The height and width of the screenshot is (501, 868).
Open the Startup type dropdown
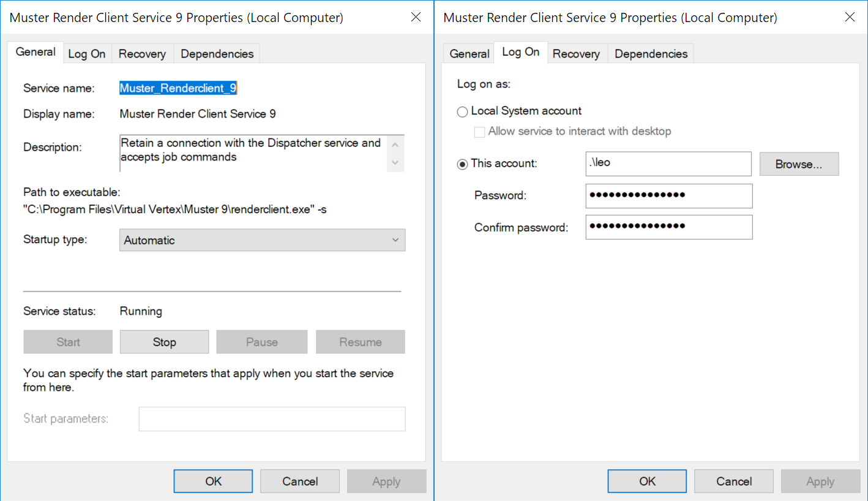[262, 240]
